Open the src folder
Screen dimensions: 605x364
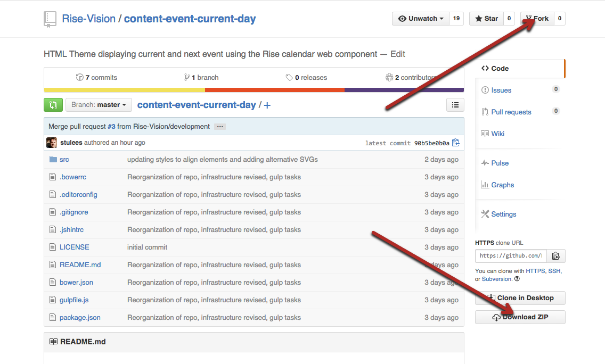click(x=64, y=159)
